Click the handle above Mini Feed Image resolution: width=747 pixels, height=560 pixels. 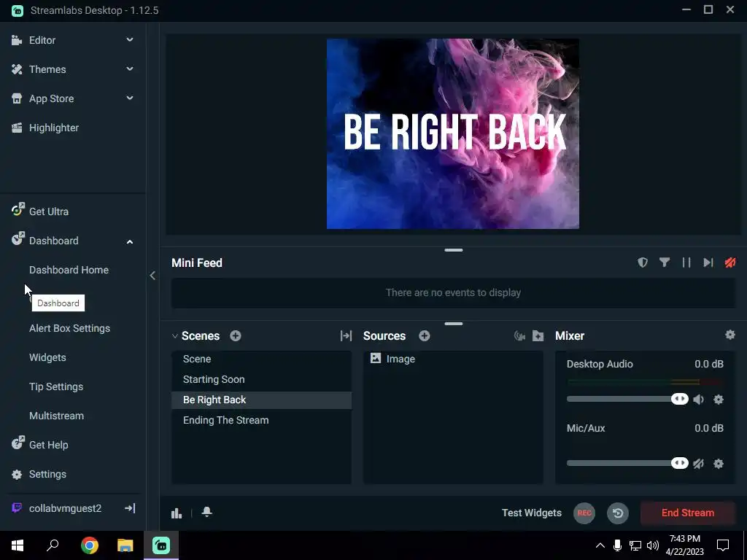[x=454, y=250]
